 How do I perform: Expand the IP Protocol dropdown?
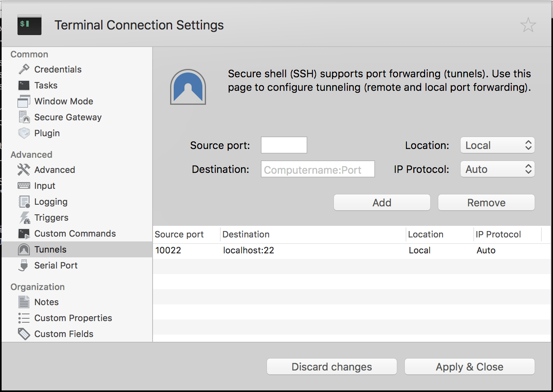(497, 169)
